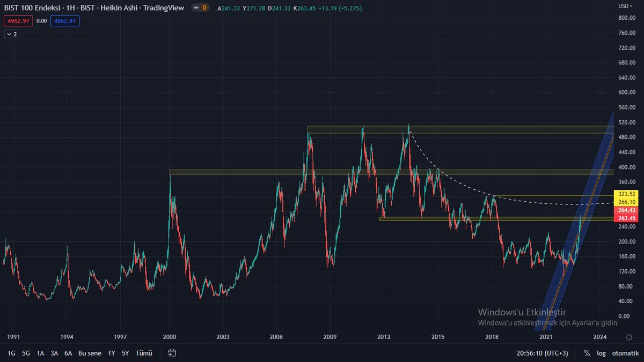Image resolution: width=644 pixels, height=362 pixels.
Task: Click the yellow 323.52 price label
Action: click(x=626, y=194)
